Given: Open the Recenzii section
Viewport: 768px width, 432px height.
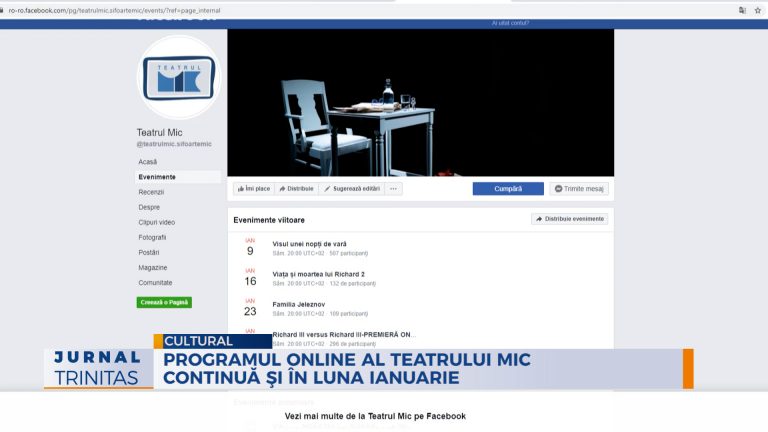Looking at the screenshot, I should pyautogui.click(x=151, y=192).
